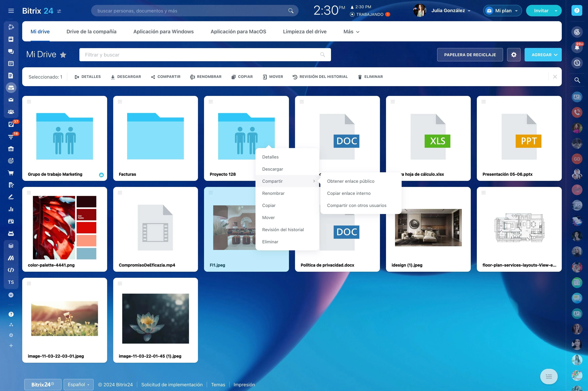588x391 pixels.
Task: Expand the Más tab dropdown
Action: (351, 32)
